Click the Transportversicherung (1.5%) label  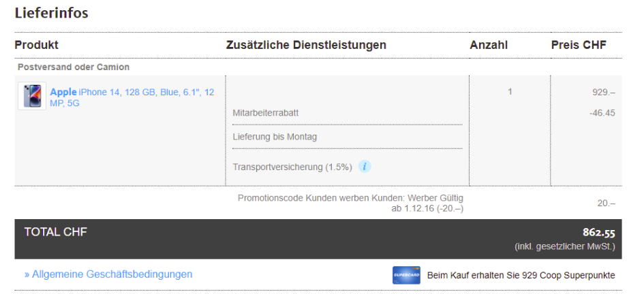[x=292, y=167]
